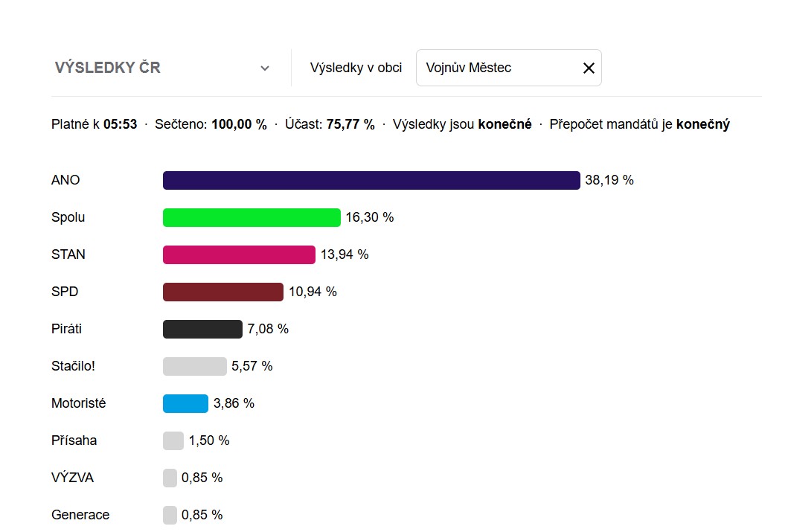Click the ANO party label

65,180
